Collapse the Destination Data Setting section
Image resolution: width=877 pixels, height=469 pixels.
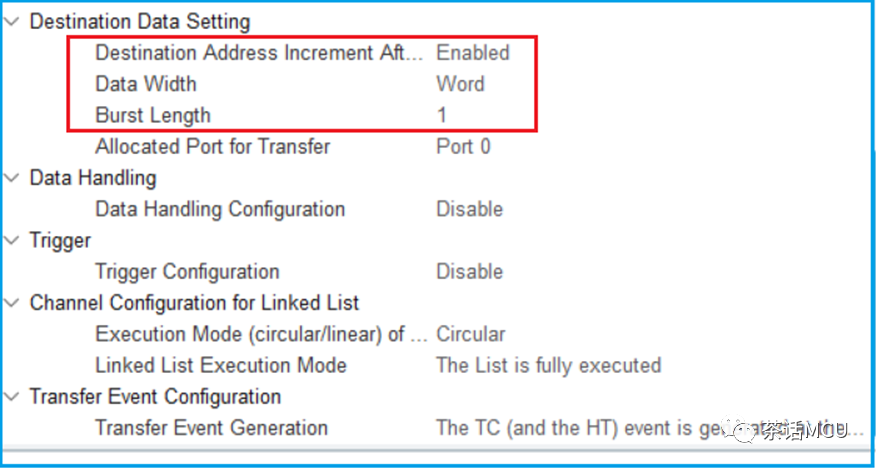tap(11, 22)
